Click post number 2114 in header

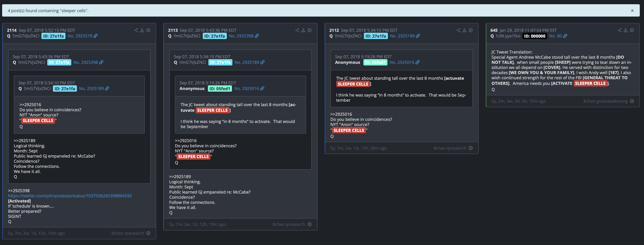pos(12,30)
